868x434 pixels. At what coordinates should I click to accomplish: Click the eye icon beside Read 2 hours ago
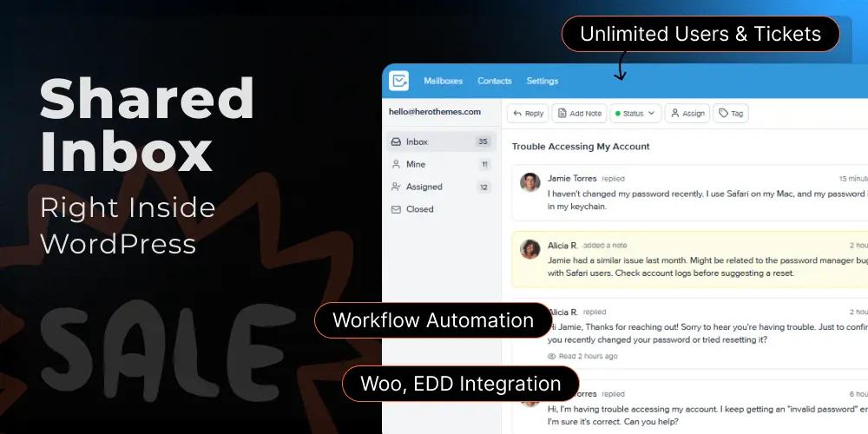click(552, 356)
